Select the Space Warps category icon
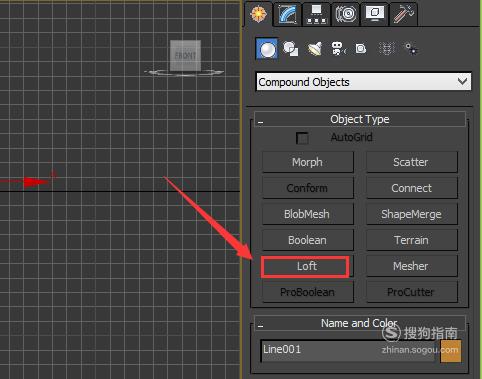The image size is (482, 379). 387,49
